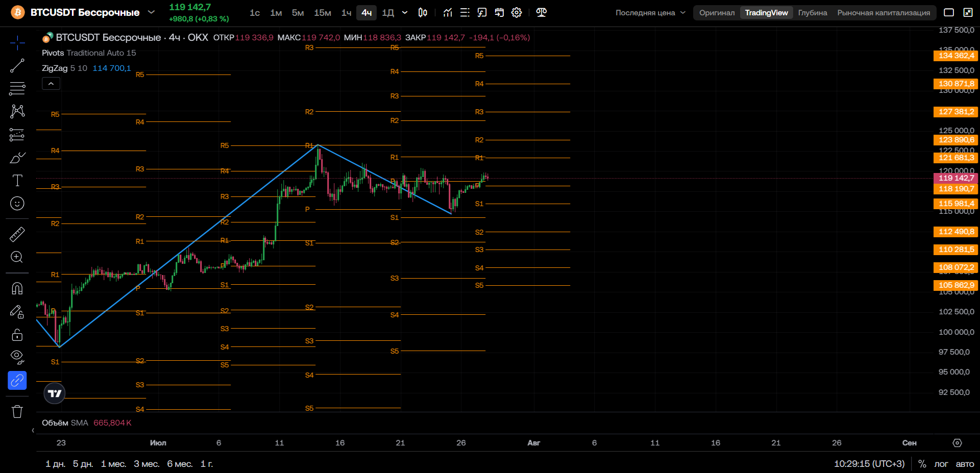This screenshot has width=980, height=473.
Task: Set the chart range to 1 г.
Action: (x=207, y=464)
